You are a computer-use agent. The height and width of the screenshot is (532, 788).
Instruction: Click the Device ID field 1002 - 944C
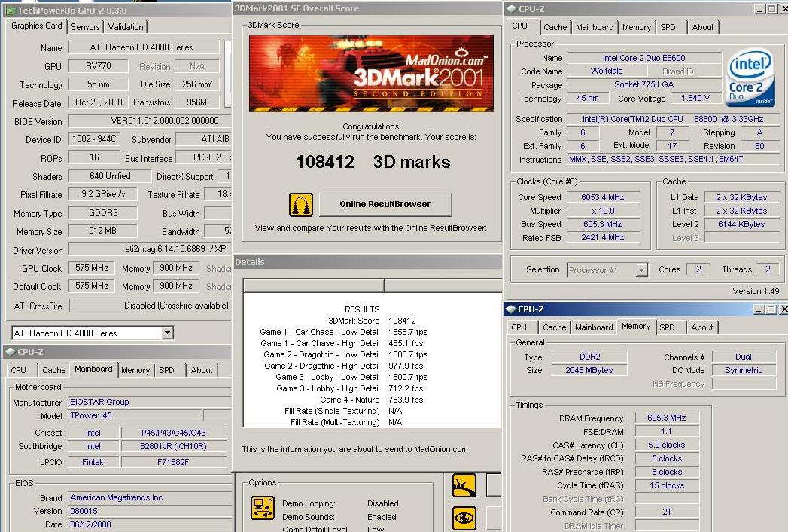(94, 139)
